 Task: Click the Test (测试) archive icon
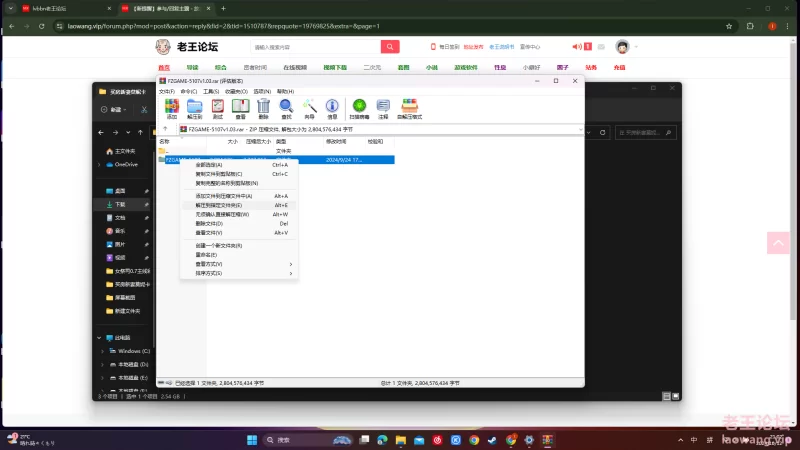(218, 109)
